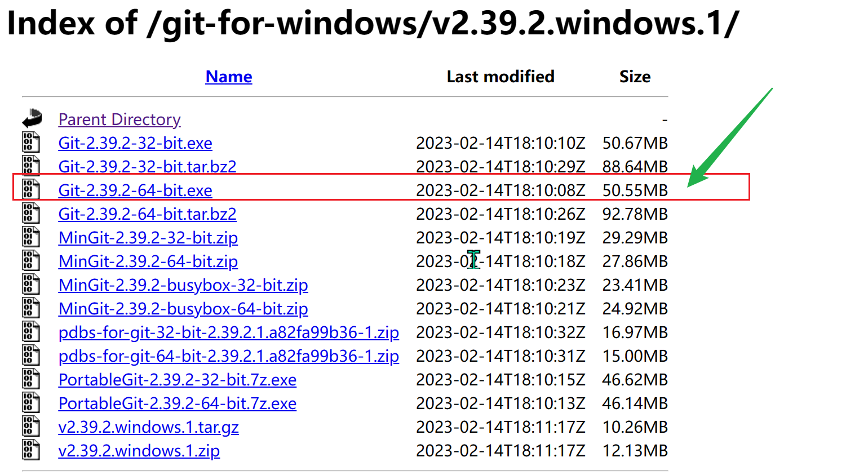The height and width of the screenshot is (475, 868).
Task: Click size value 50.55MB
Action: point(635,190)
